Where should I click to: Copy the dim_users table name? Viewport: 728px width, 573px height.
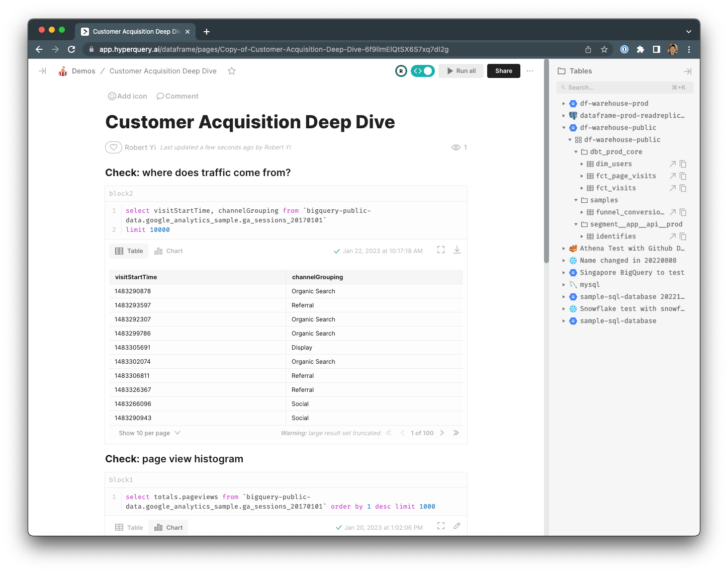point(682,163)
